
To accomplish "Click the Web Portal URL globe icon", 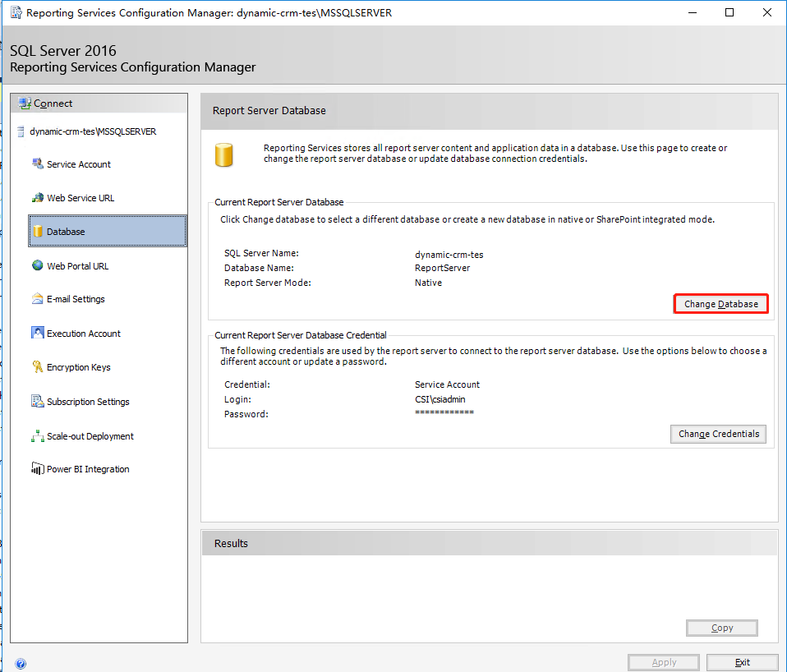I will (x=38, y=265).
